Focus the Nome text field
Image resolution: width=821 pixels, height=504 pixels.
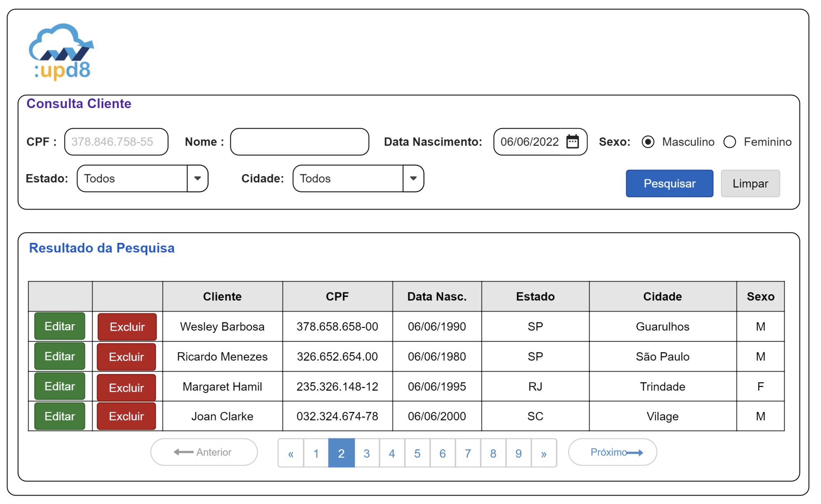(300, 142)
